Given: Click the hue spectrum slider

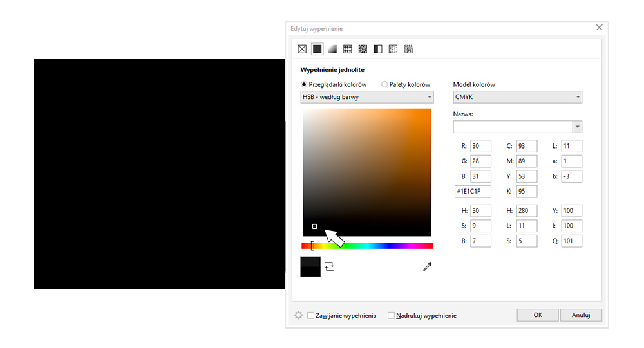Looking at the screenshot, I should (x=367, y=246).
